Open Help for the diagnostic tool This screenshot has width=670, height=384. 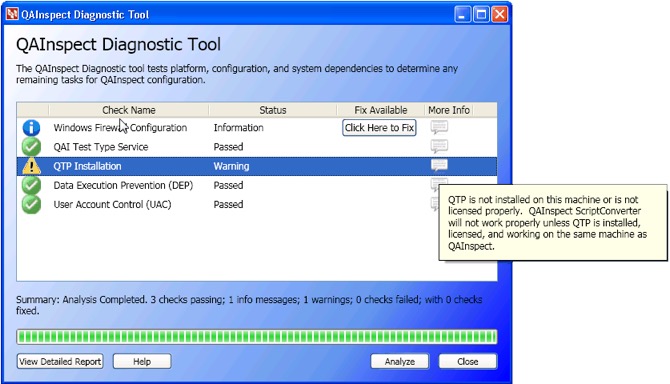142,361
